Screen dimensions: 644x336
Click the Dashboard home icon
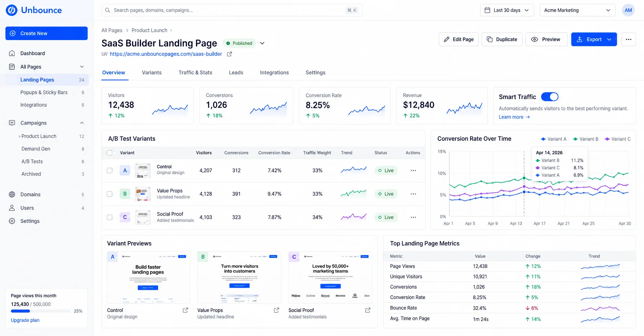pos(12,53)
